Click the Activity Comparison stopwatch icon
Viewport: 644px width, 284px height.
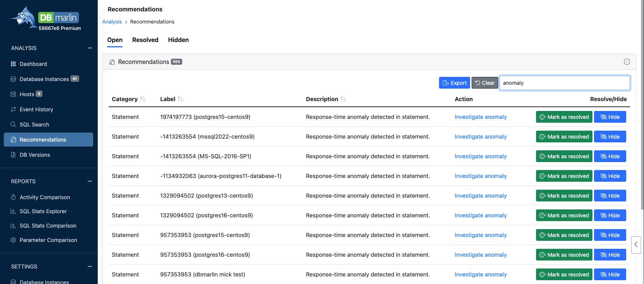[13, 197]
